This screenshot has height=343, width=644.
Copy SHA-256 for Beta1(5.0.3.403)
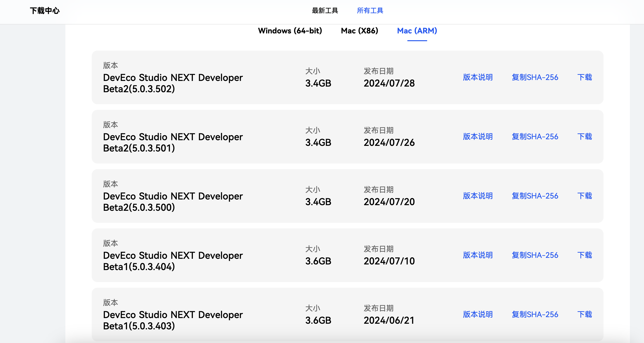click(535, 314)
